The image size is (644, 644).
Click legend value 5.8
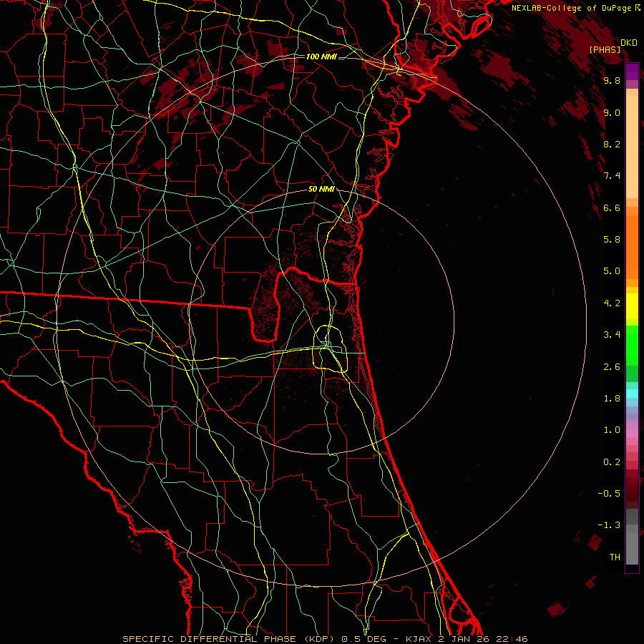coord(612,240)
